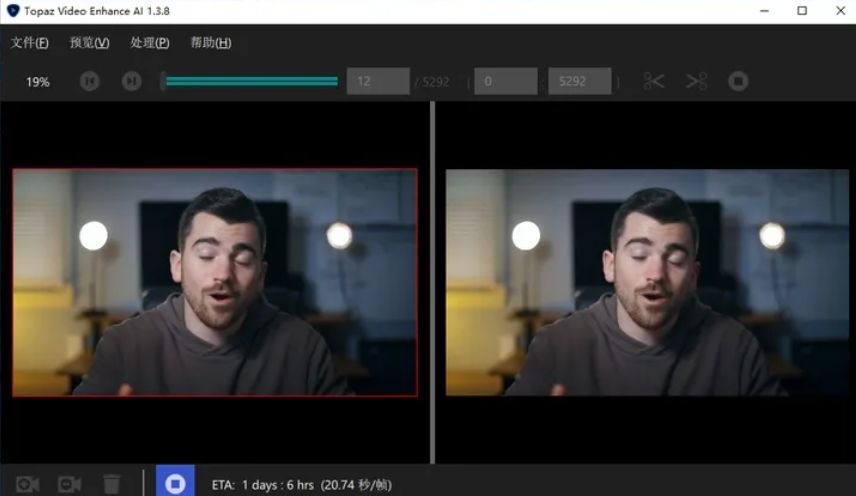Select the current frame field showing 12

(378, 81)
